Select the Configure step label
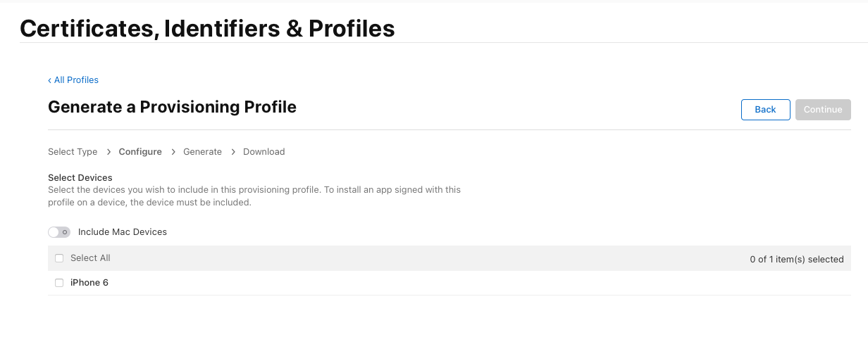868x337 pixels. [x=140, y=152]
